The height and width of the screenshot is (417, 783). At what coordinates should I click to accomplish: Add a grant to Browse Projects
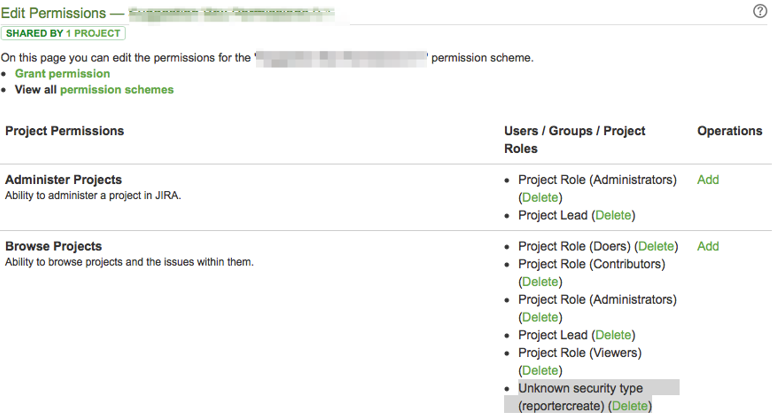pos(707,246)
